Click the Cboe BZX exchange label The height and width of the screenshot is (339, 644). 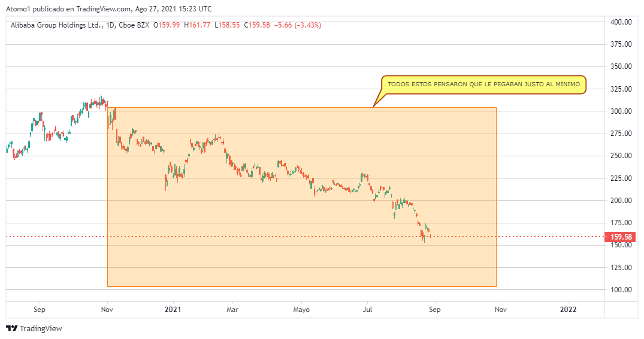[134, 25]
